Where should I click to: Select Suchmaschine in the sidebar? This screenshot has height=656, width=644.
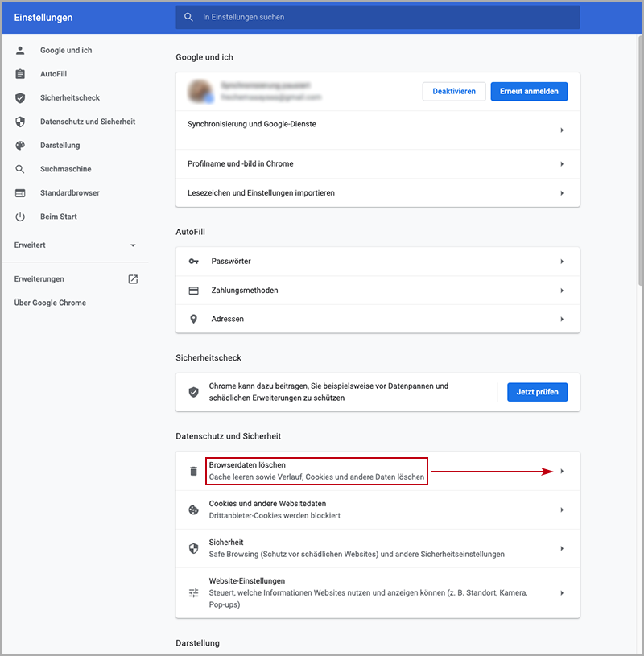pos(66,169)
